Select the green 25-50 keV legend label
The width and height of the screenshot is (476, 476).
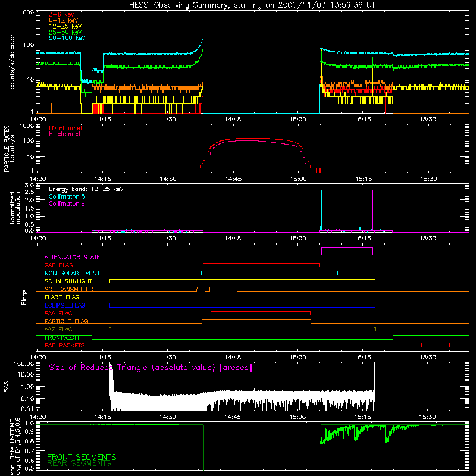[x=65, y=32]
